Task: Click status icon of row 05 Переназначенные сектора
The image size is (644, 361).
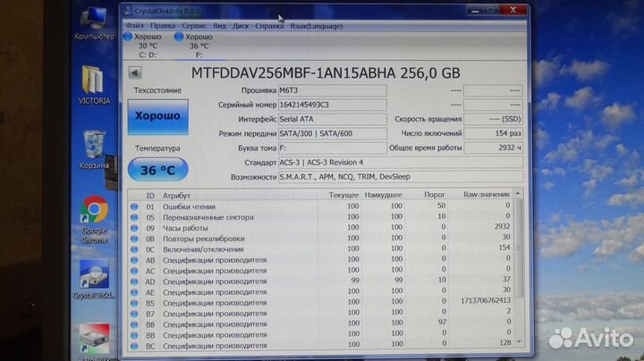Action: [134, 217]
